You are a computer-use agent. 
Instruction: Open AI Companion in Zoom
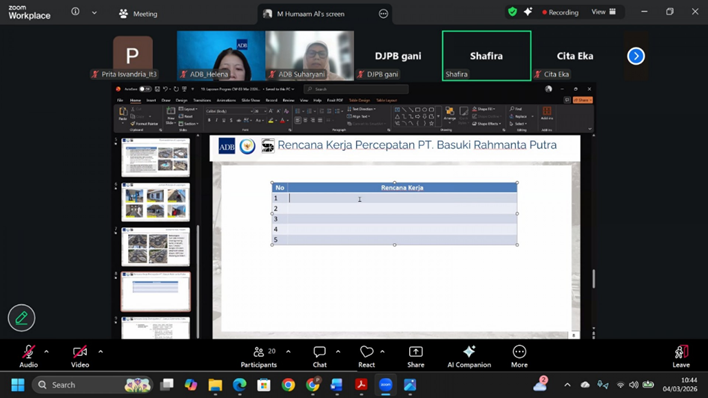pyautogui.click(x=469, y=356)
